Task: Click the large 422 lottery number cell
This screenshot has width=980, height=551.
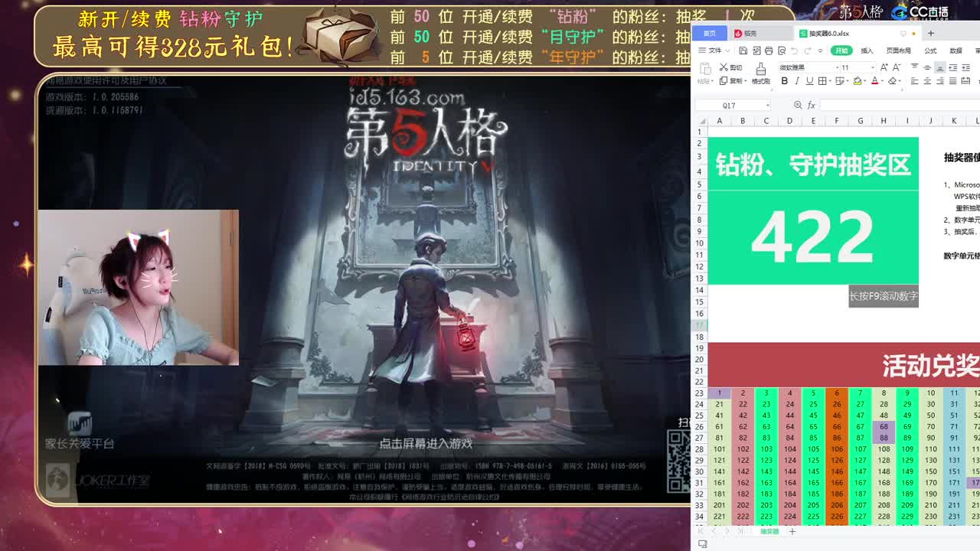Action: coord(813,237)
